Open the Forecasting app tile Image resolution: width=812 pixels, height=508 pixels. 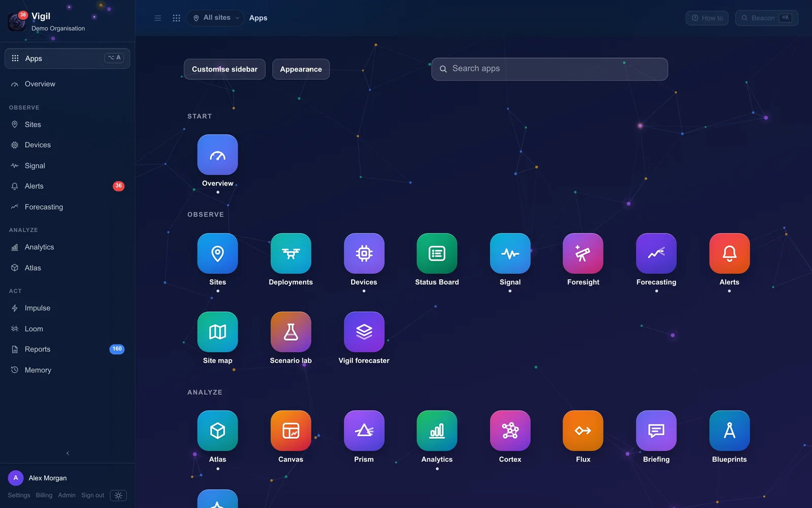click(656, 253)
